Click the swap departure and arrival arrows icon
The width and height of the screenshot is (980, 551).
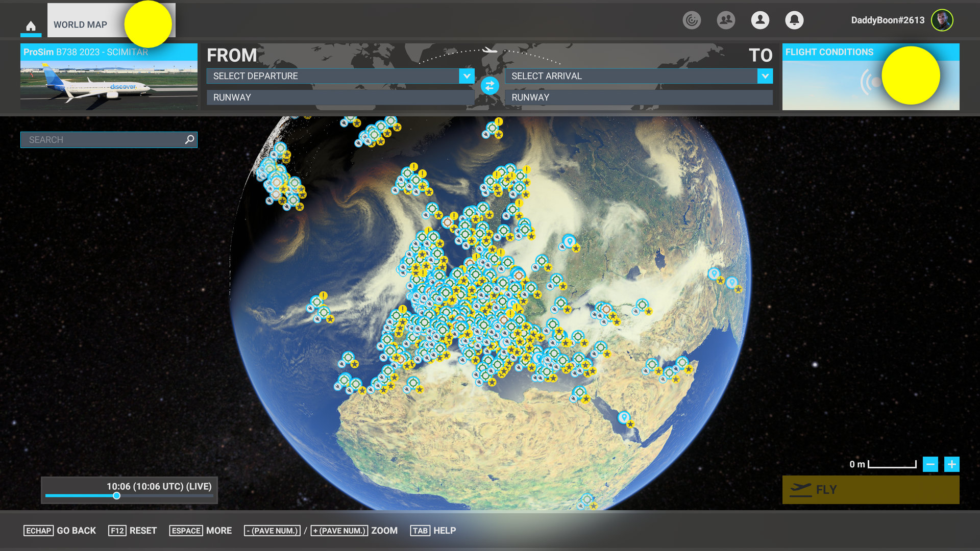tap(489, 86)
